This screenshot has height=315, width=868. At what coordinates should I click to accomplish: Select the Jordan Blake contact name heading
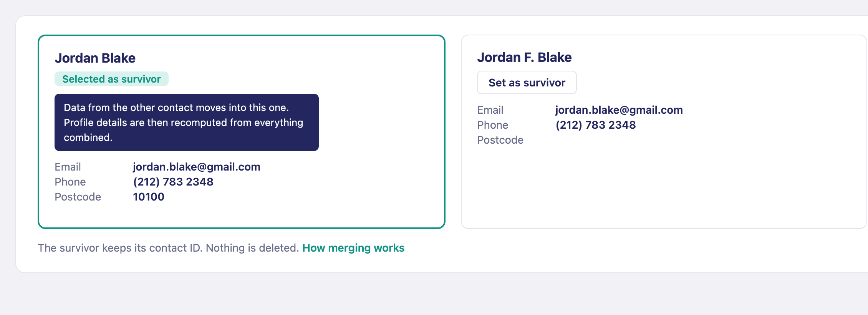click(x=95, y=58)
